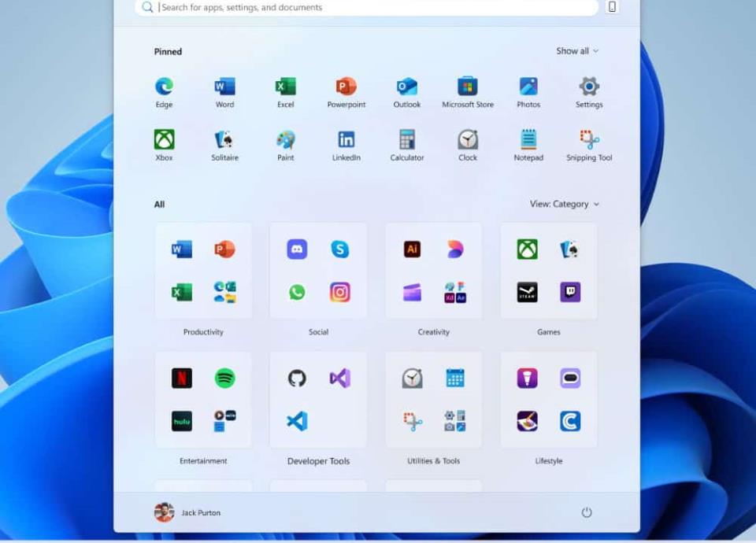
Task: Open the purple cocktail app in Lifestyle
Action: click(528, 379)
